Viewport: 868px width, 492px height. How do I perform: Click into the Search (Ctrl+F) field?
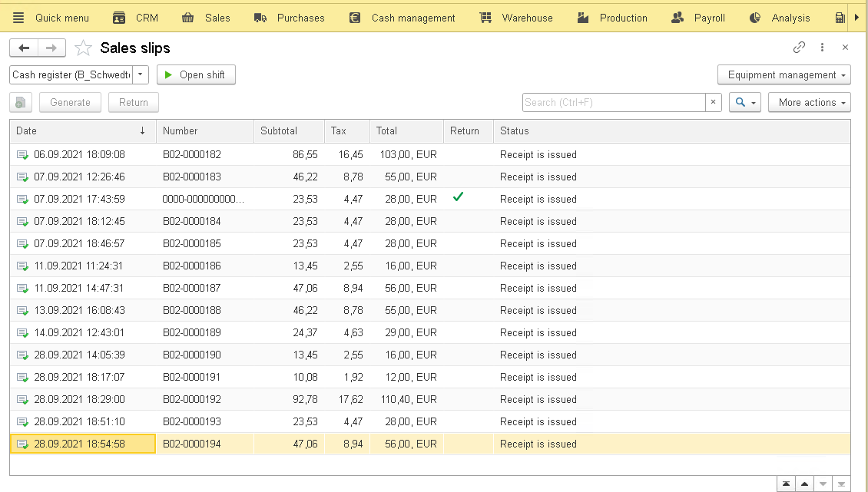pos(613,102)
